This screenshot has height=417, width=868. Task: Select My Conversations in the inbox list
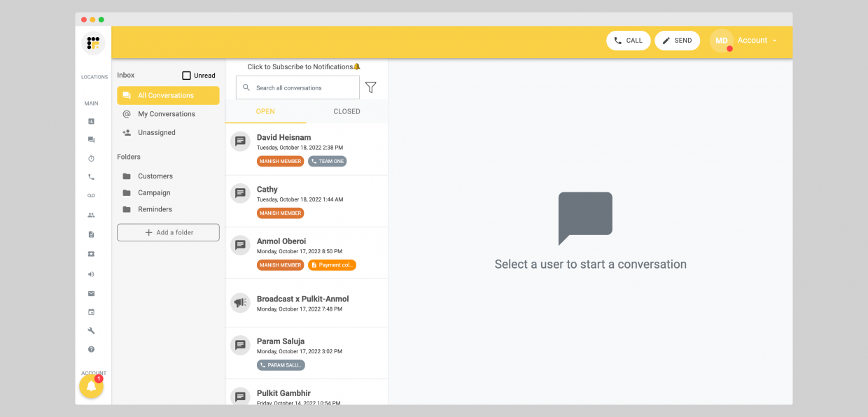pyautogui.click(x=168, y=113)
